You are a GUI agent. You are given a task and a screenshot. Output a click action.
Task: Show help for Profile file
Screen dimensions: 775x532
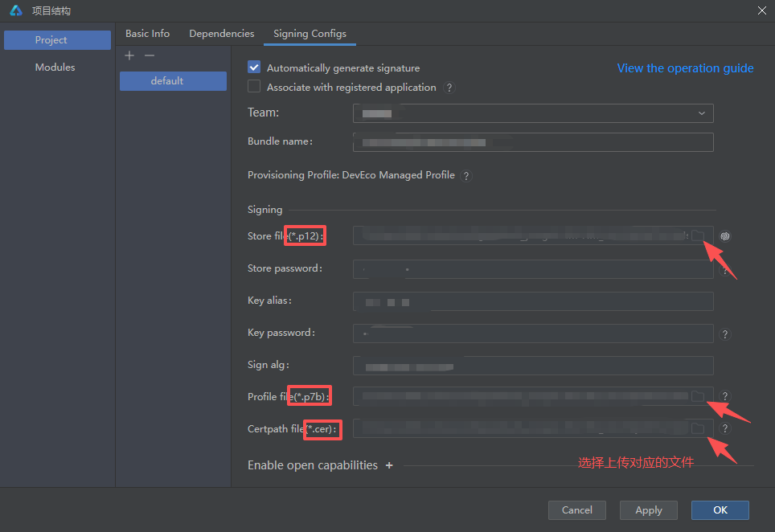click(x=724, y=396)
